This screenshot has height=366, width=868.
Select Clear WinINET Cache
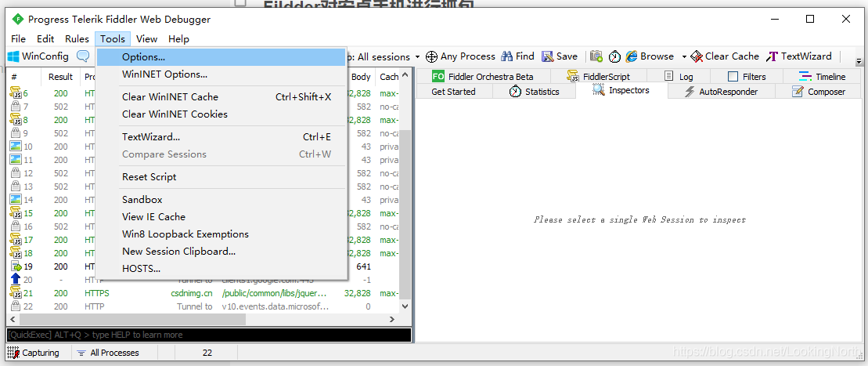222,97
